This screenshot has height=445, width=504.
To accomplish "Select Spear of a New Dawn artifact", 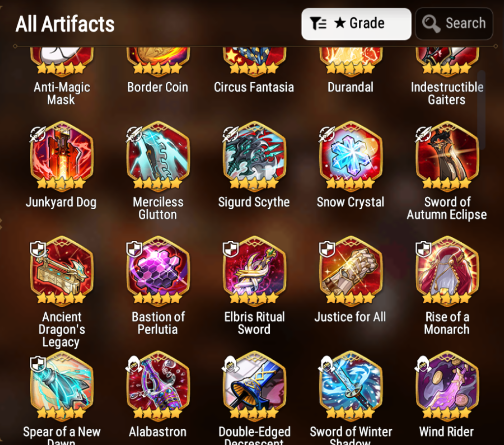I will pyautogui.click(x=62, y=385).
